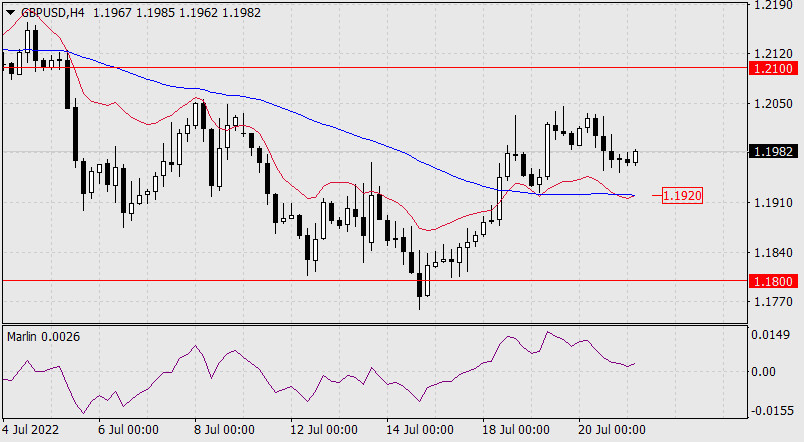
Task: Click the 1.2120 price scale value
Action: click(x=774, y=54)
